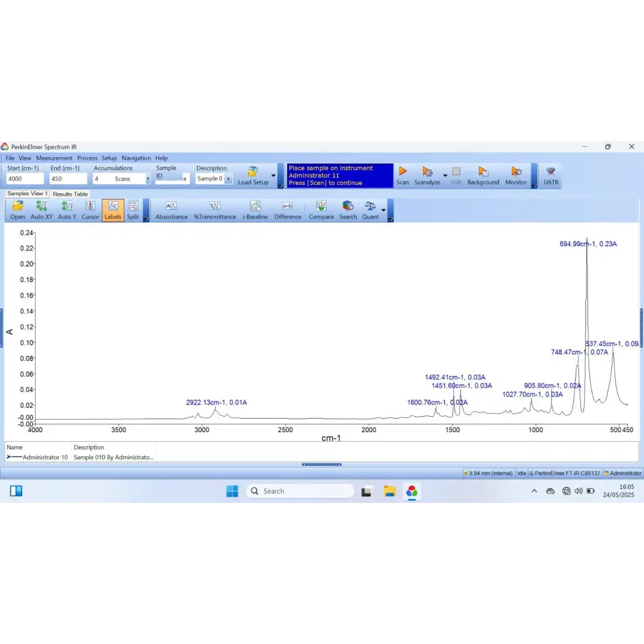
Task: Start a Scan
Action: coord(402,176)
